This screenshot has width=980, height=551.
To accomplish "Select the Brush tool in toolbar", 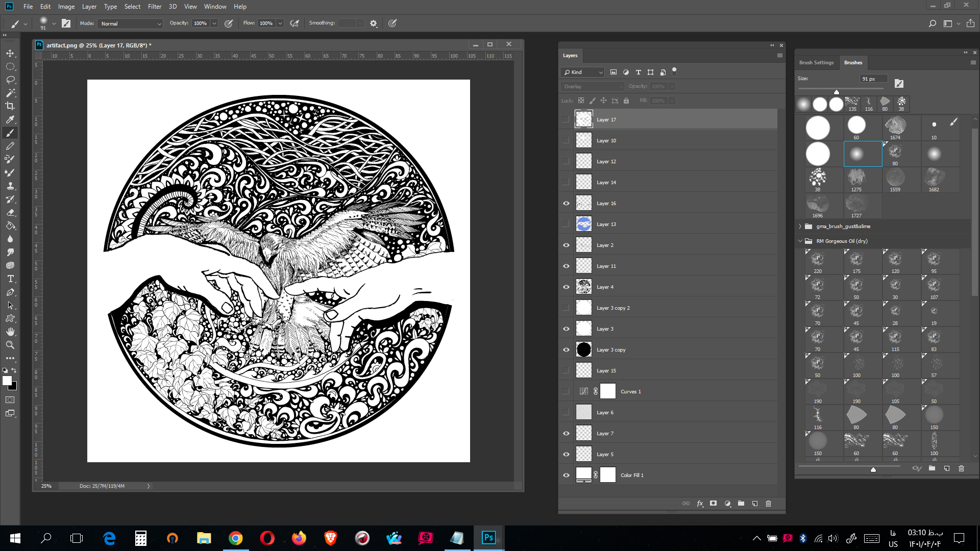I will point(10,133).
